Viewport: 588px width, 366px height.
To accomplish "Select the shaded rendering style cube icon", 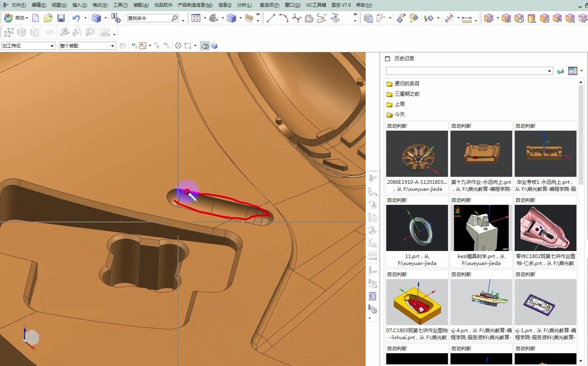I will (232, 18).
